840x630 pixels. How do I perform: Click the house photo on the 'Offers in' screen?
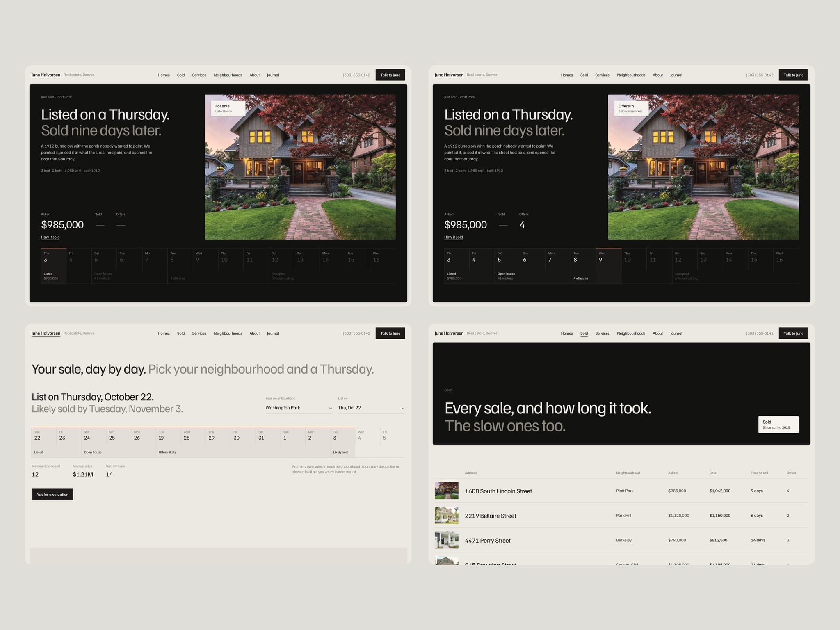703,167
